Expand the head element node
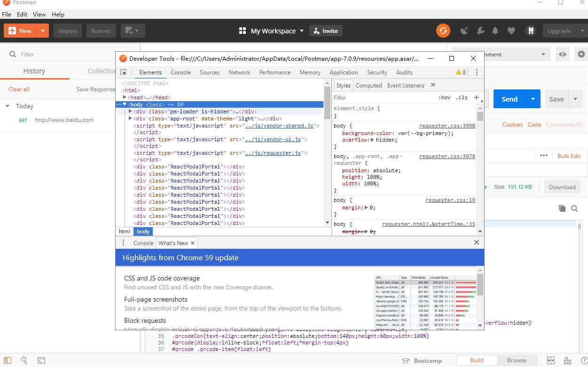Screen dimensions: 588x367 pos(125,97)
